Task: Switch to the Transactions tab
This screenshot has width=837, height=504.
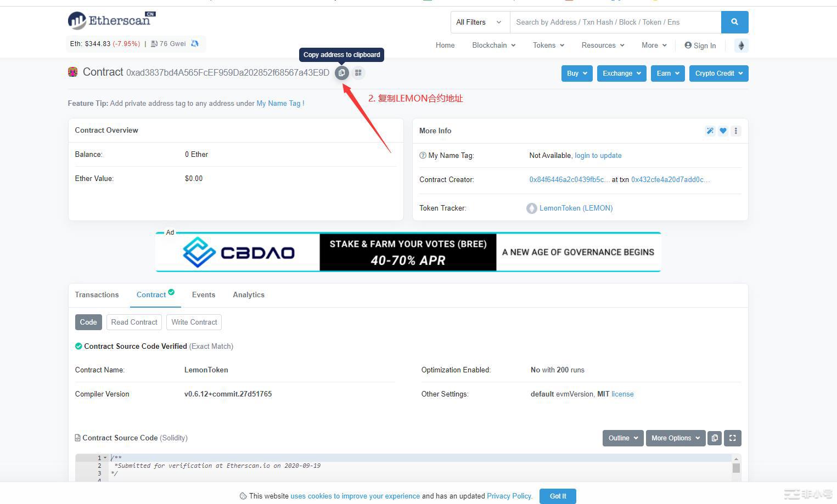Action: [97, 295]
